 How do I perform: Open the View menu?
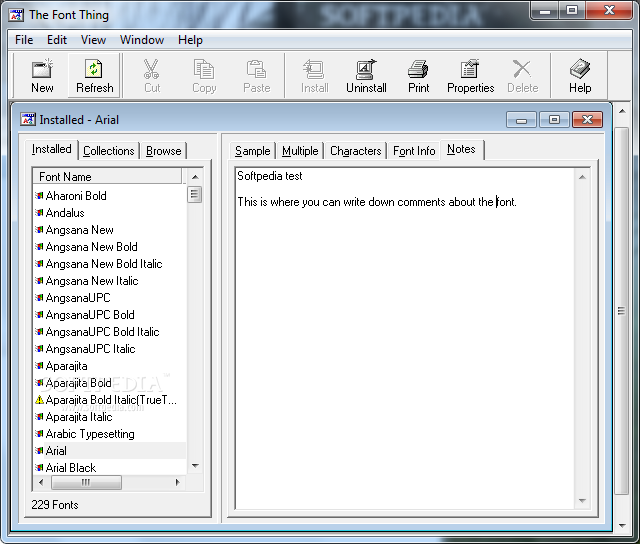tap(93, 40)
